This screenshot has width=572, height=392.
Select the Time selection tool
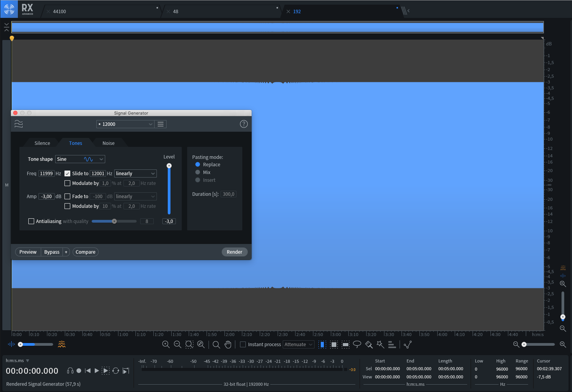pos(322,345)
